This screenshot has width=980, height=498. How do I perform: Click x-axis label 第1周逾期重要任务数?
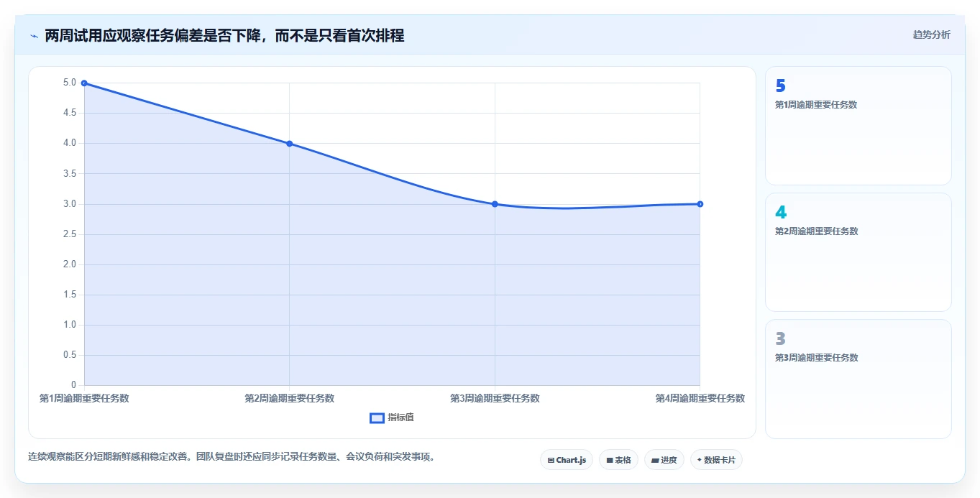(x=84, y=398)
